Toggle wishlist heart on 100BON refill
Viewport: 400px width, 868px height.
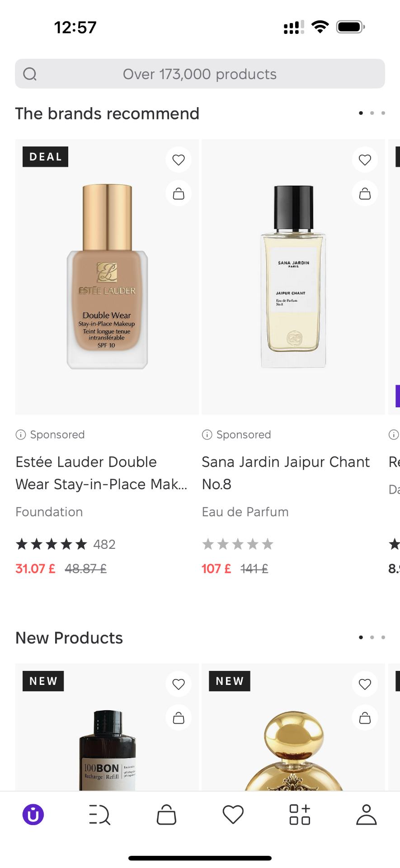coord(179,684)
